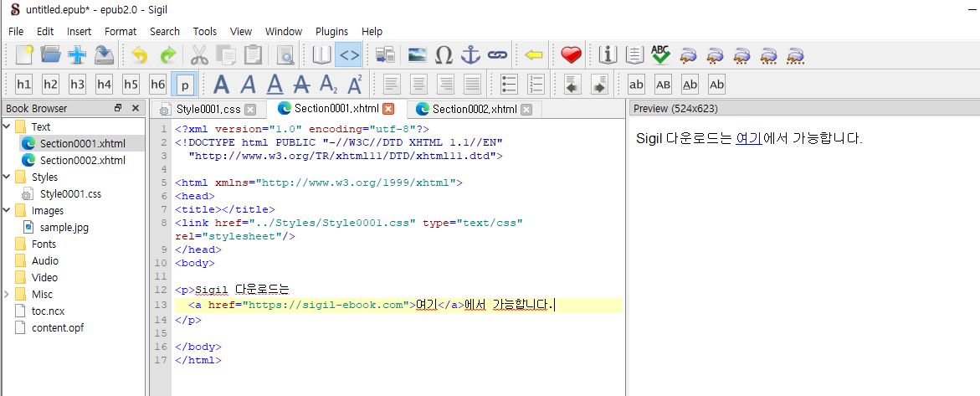Select content.opf in Book Browser
Viewport: 980px width, 396px height.
pyautogui.click(x=58, y=327)
